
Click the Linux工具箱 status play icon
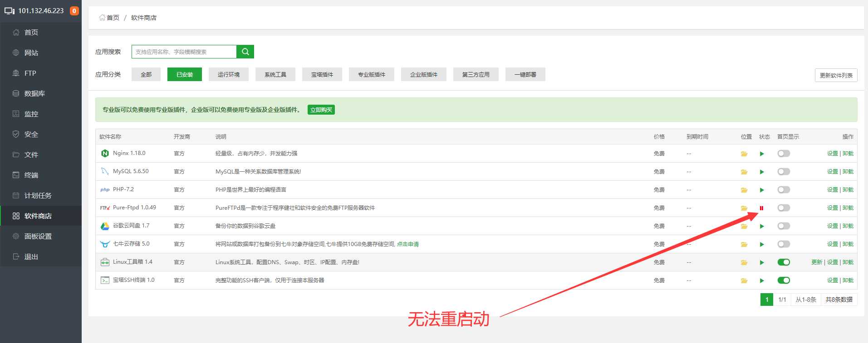click(762, 262)
